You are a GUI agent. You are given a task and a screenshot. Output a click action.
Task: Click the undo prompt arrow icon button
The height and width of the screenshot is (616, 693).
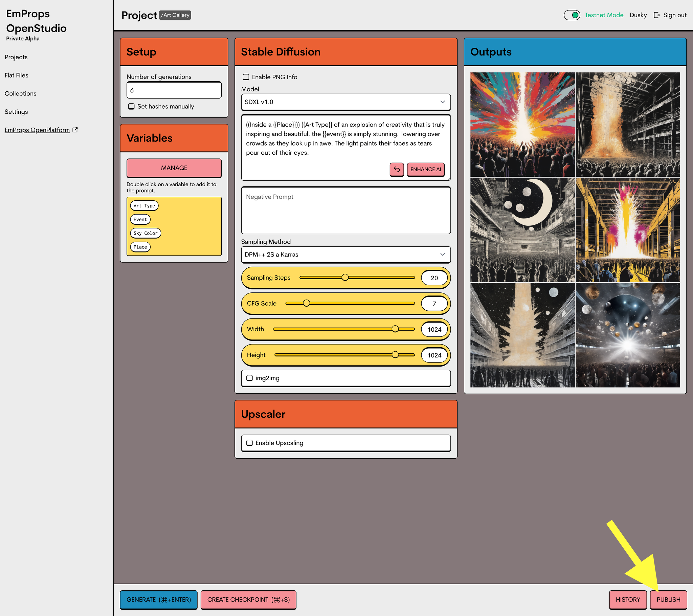pos(396,169)
